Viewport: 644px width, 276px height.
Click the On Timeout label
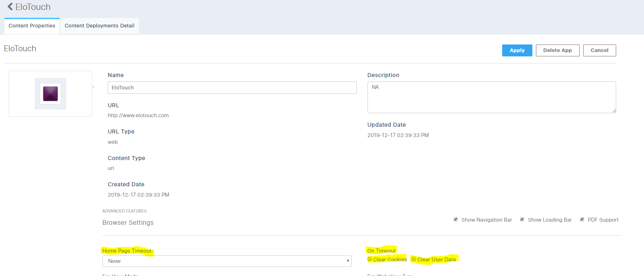(x=381, y=251)
